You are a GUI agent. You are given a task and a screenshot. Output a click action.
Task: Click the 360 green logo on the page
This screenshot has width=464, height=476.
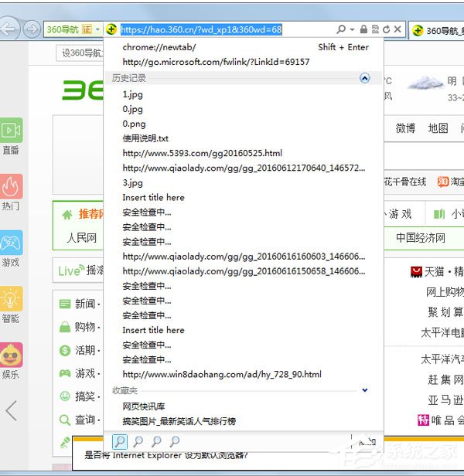point(82,90)
